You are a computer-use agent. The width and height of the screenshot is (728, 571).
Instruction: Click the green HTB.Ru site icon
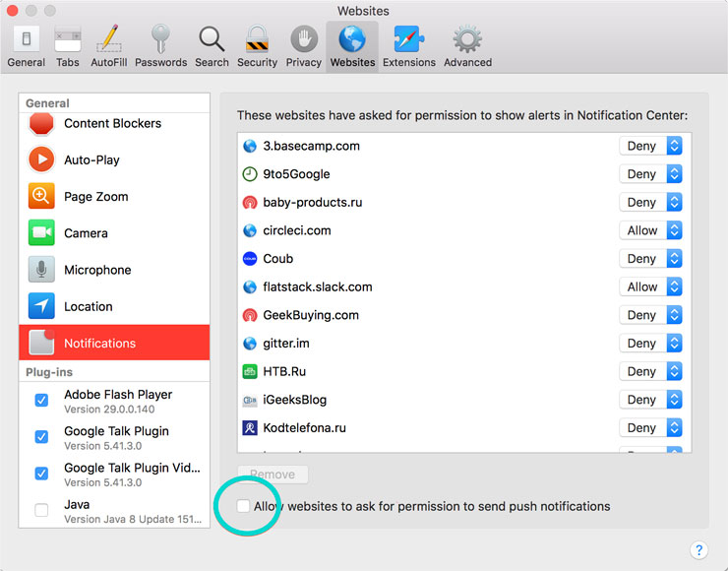250,372
